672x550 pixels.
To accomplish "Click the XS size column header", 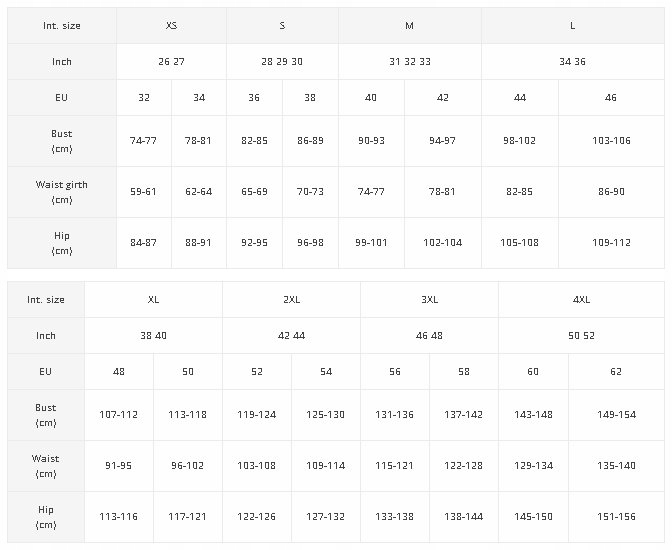I will coord(171,25).
